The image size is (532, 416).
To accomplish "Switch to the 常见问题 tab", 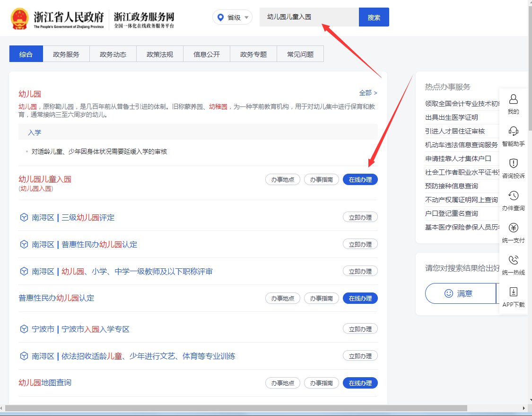I will (x=300, y=54).
